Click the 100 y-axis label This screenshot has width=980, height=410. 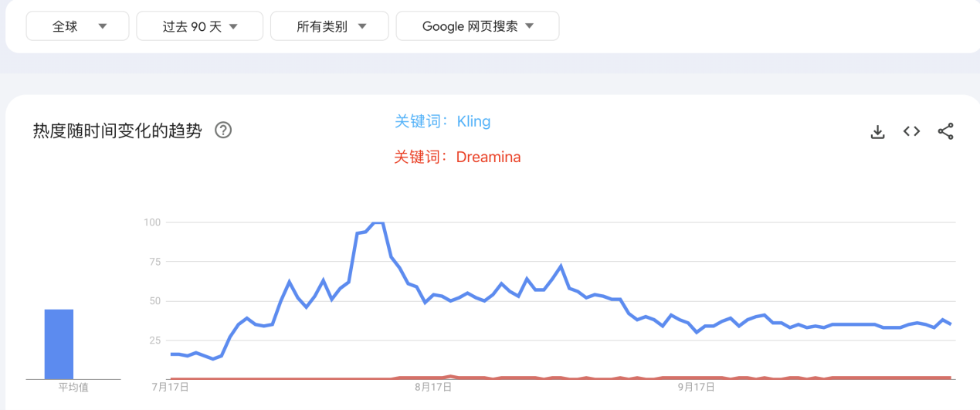pyautogui.click(x=151, y=222)
